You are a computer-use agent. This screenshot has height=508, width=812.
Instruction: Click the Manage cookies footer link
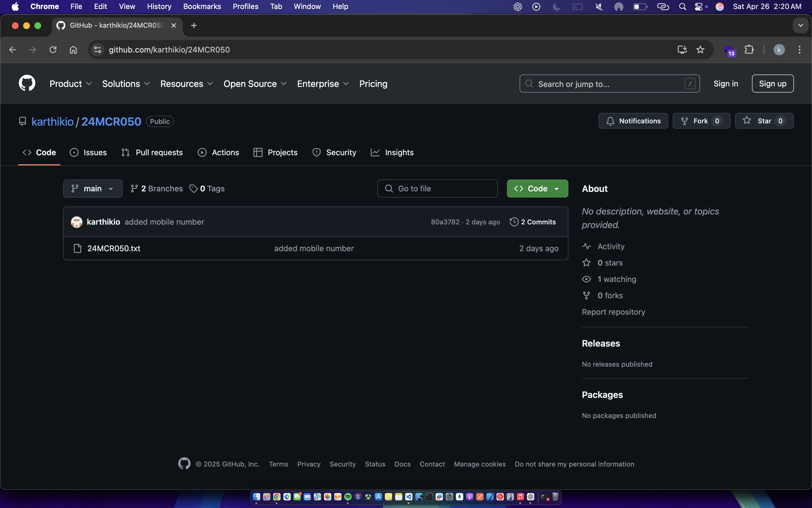(480, 464)
